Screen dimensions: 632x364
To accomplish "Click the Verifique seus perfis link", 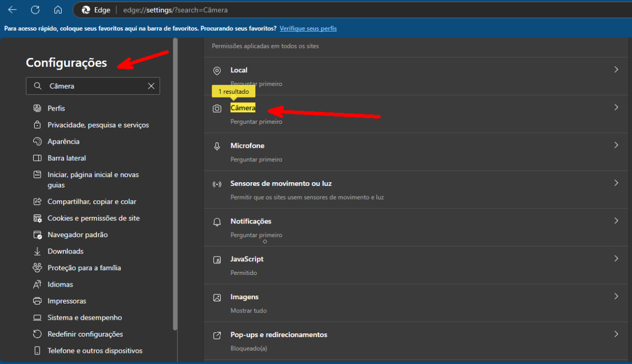I will tap(308, 28).
